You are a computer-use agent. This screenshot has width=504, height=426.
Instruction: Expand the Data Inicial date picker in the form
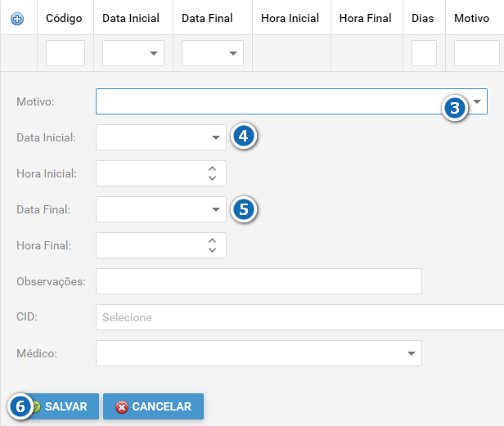[216, 137]
